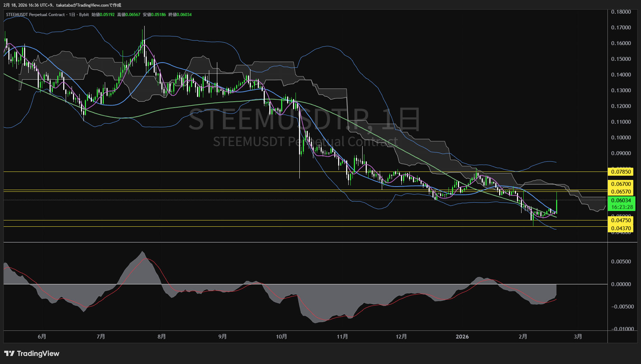The width and height of the screenshot is (641, 364).
Task: Click the 12月 label on time axis
Action: coord(401,336)
